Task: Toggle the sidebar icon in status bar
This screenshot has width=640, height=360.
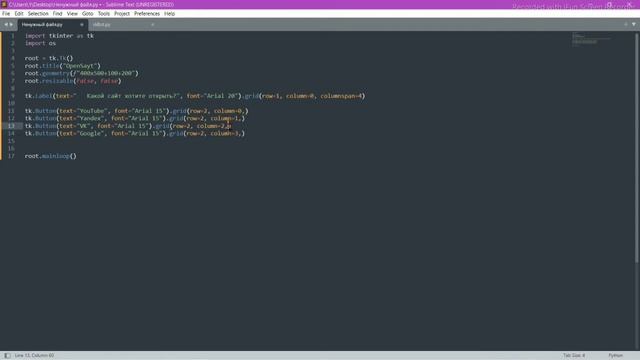Action: coord(7,356)
